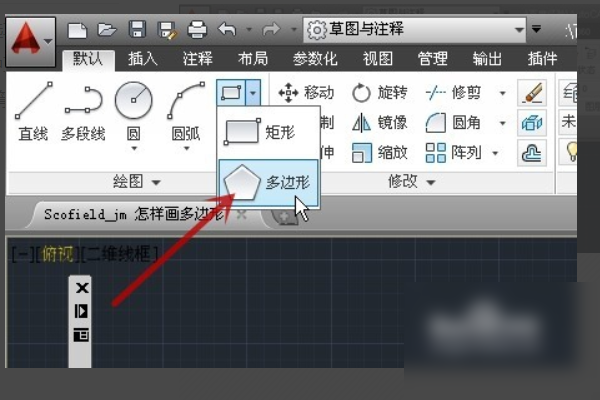Select the 移动 move tool

(306, 93)
